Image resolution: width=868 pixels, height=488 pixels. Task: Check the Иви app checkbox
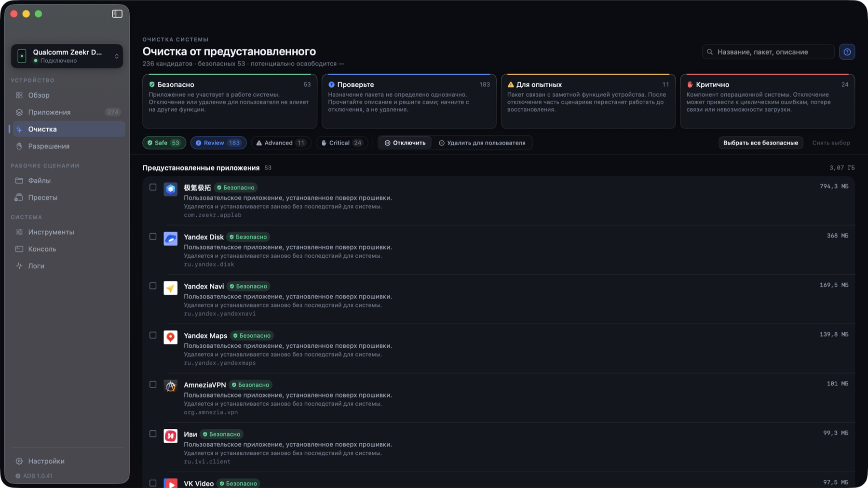(153, 434)
